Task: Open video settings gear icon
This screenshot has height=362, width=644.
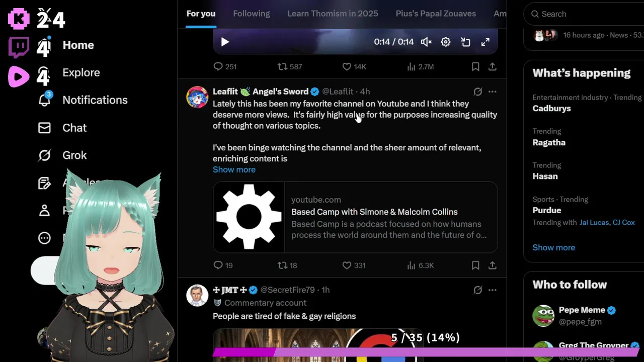Action: [446, 42]
